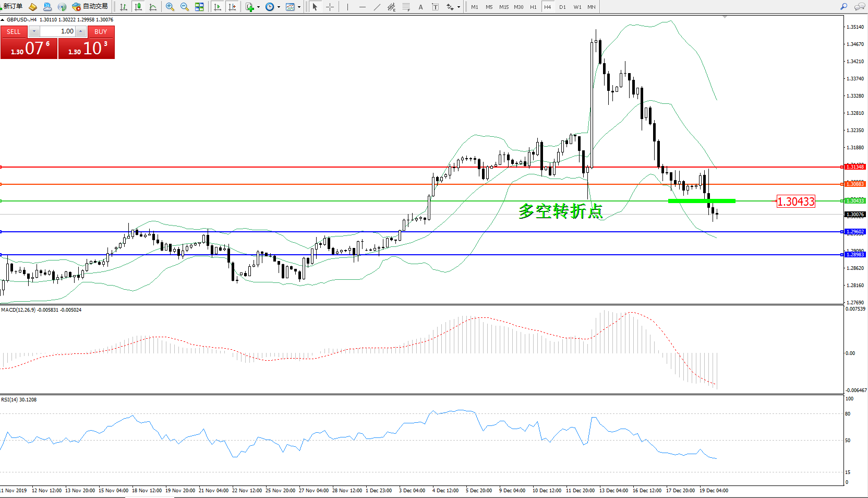The image size is (868, 498).
Task: Open the tile windows icon
Action: click(199, 7)
